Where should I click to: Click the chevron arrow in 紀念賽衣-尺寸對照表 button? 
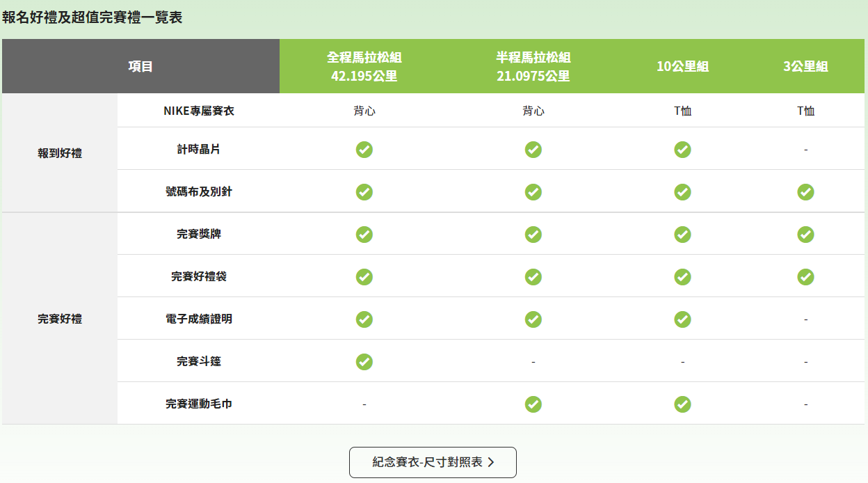point(491,462)
